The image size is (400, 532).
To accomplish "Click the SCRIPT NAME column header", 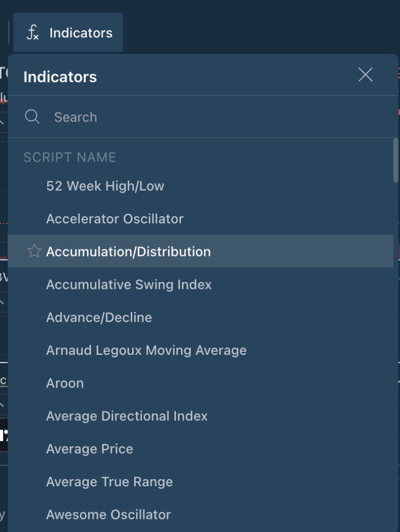I will coord(69,157).
